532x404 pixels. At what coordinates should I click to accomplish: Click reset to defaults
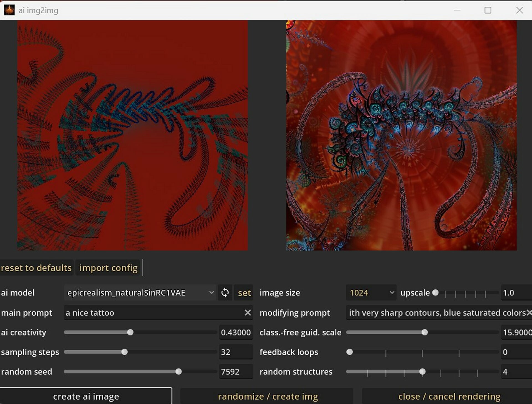click(x=37, y=268)
